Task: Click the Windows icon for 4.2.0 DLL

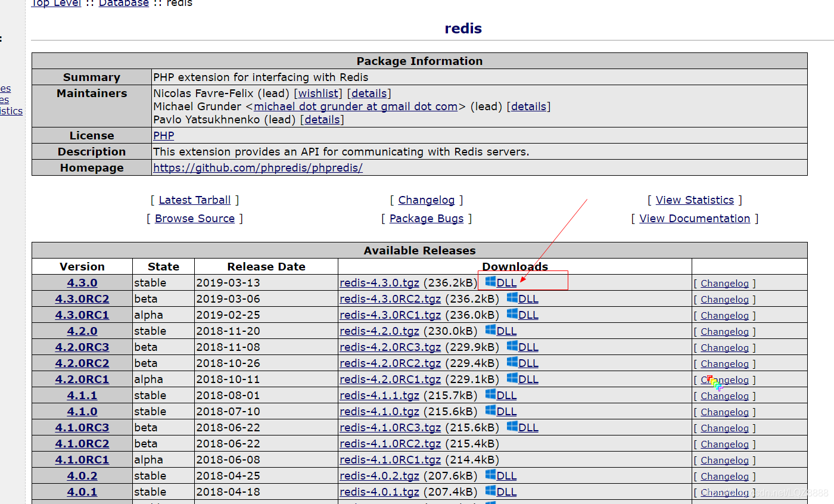Action: (490, 329)
